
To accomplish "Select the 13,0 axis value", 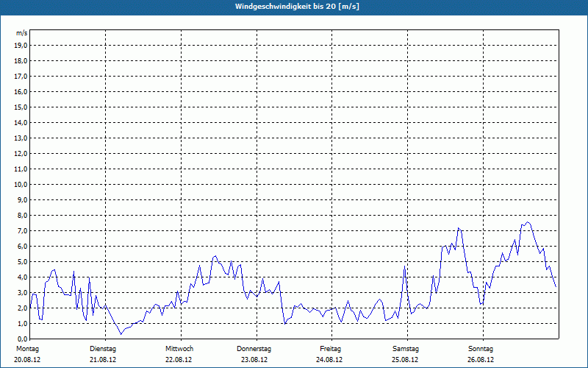I will pyautogui.click(x=21, y=138).
